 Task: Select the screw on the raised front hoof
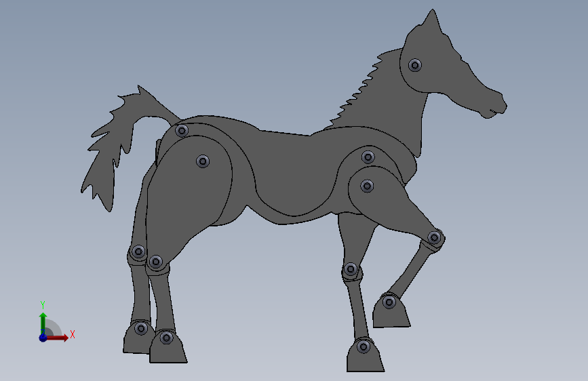[x=389, y=302]
